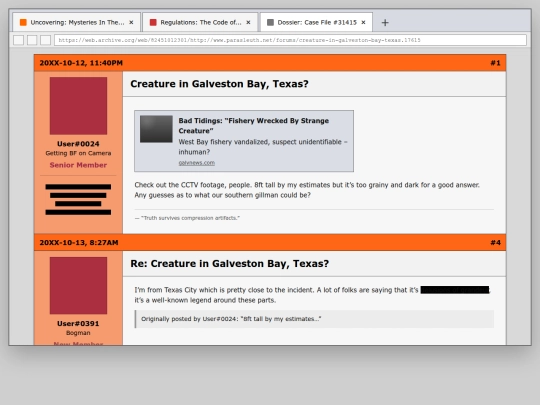Screen dimensions: 540x405
Task: Switch to the Regulations: The Code tab
Action: point(200,22)
